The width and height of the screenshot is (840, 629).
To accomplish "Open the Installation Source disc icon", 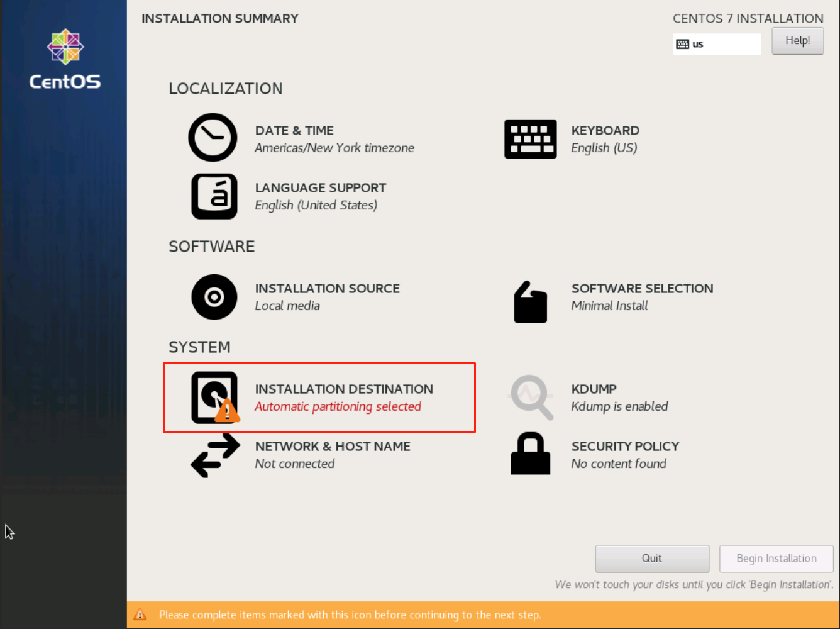I will [214, 297].
